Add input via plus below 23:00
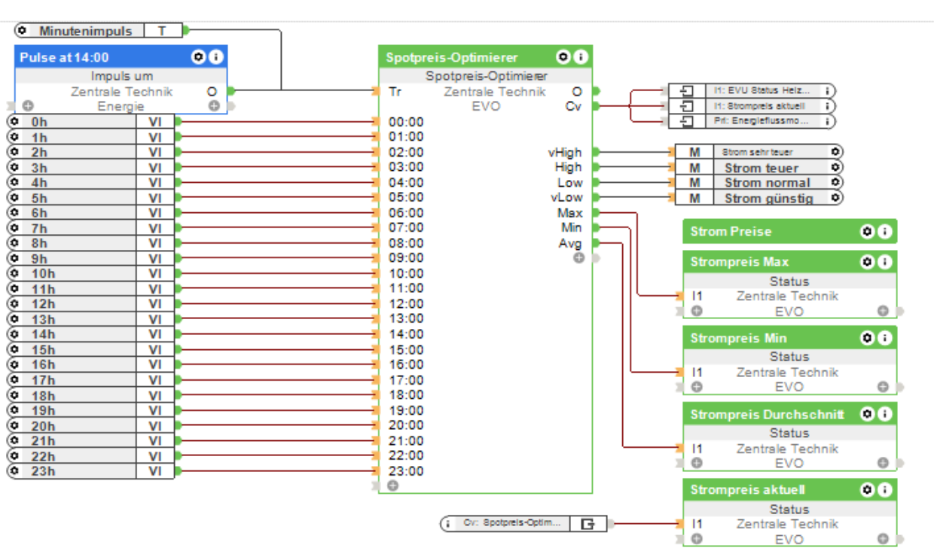Image resolution: width=934 pixels, height=560 pixels. pyautogui.click(x=392, y=486)
